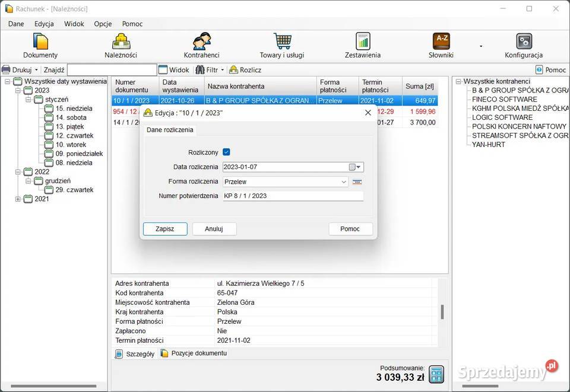Viewport: 570px width, 392px height.
Task: Open the Zestawienia reports icon
Action: coord(363,42)
